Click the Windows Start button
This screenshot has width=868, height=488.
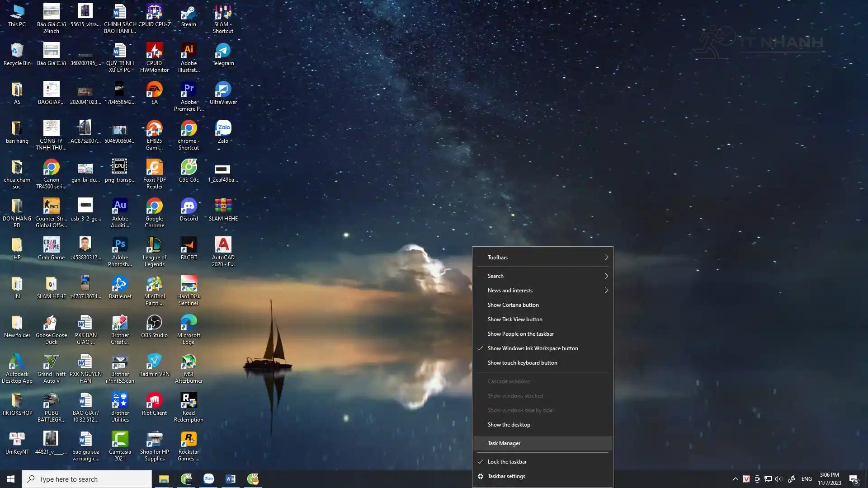tap(11, 479)
